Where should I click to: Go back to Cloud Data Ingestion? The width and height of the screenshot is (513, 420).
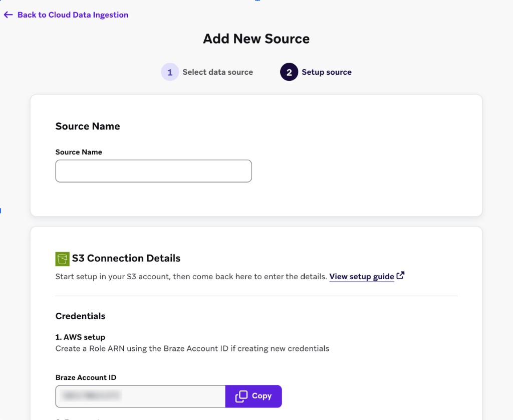73,15
